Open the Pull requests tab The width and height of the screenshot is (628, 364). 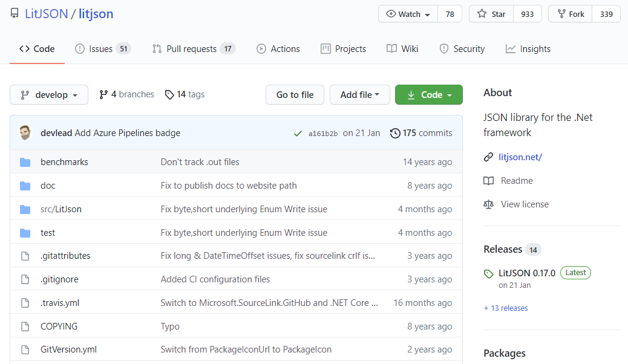pyautogui.click(x=191, y=49)
